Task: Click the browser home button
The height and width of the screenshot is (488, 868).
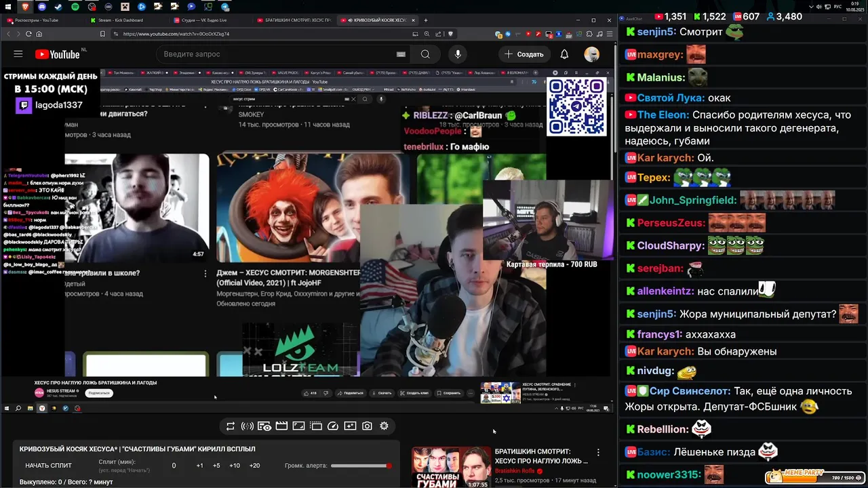Action: (39, 34)
